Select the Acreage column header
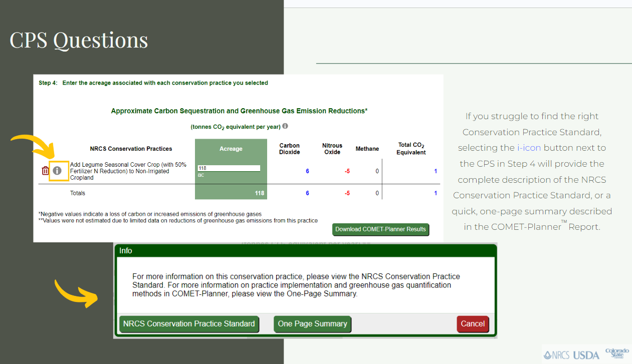Screen dimensions: 632x364 point(231,149)
